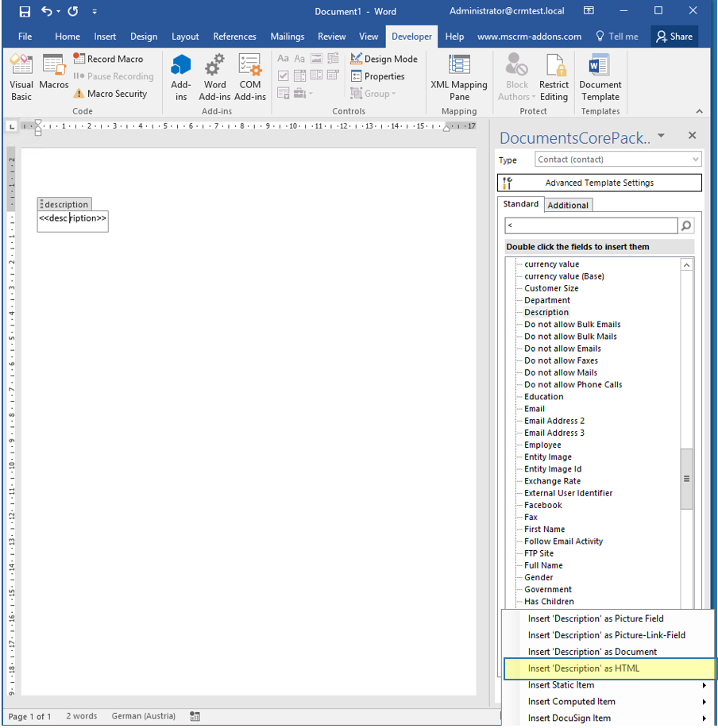Image resolution: width=718 pixels, height=728 pixels.
Task: Insert Repeating Section content control
Action: click(283, 93)
